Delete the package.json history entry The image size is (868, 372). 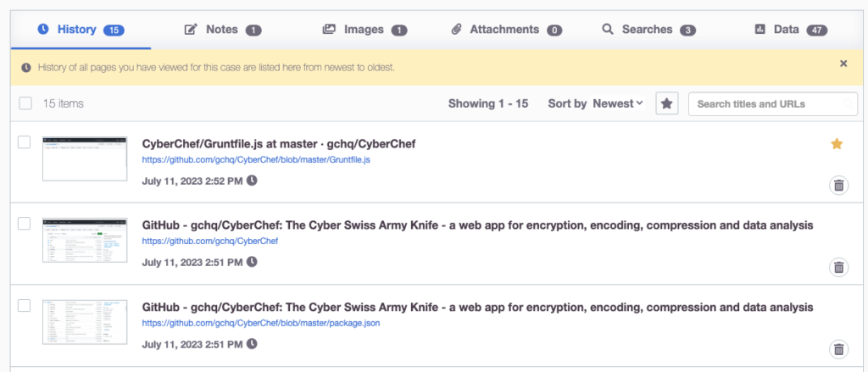(838, 349)
